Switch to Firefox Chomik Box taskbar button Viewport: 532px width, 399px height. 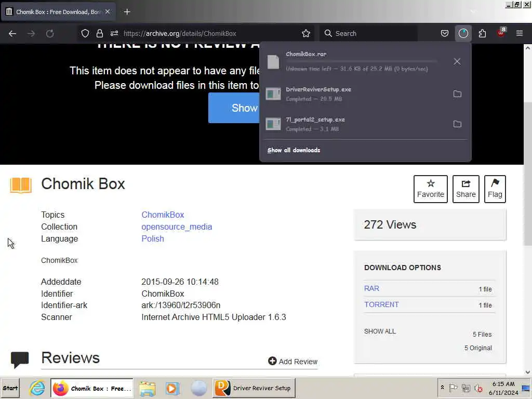pyautogui.click(x=92, y=388)
